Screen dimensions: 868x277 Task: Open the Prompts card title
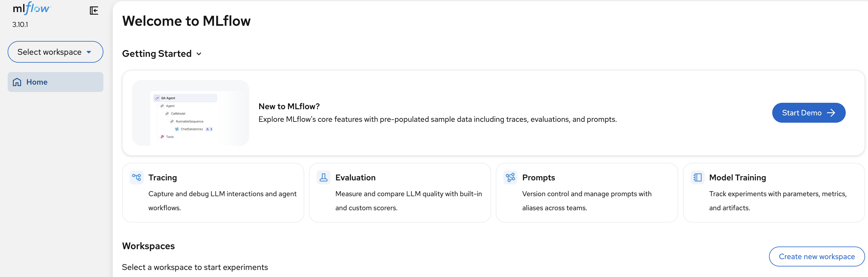point(538,177)
